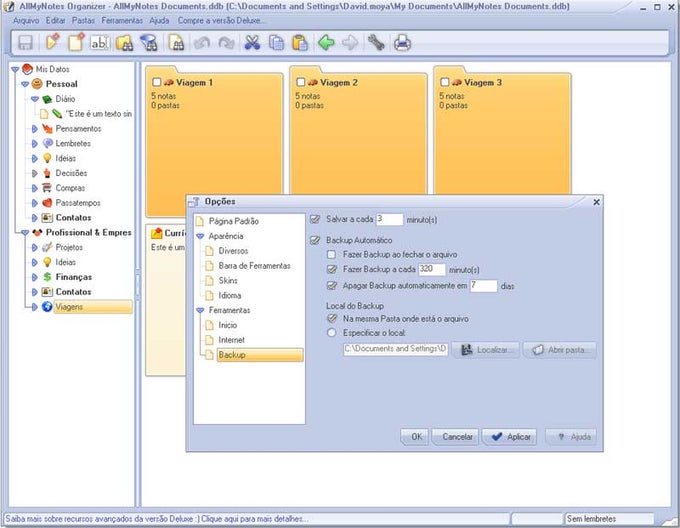The image size is (680, 528).
Task: Click the Passatempos icon in the tree
Action: [47, 203]
